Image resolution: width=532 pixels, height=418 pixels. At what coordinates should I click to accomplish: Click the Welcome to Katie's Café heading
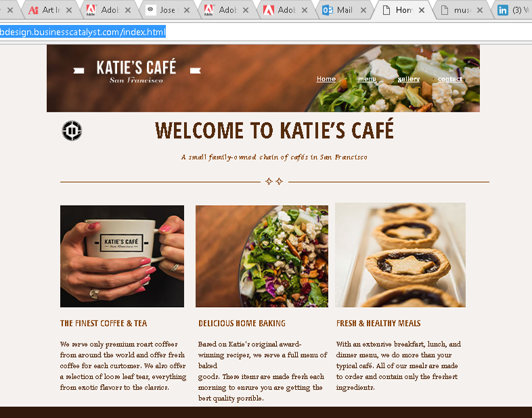[x=275, y=130]
